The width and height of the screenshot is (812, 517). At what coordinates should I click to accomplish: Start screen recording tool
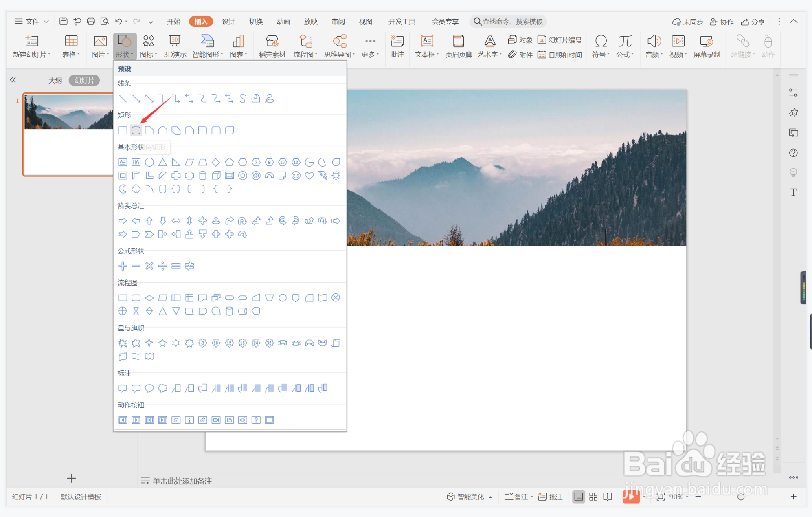707,46
